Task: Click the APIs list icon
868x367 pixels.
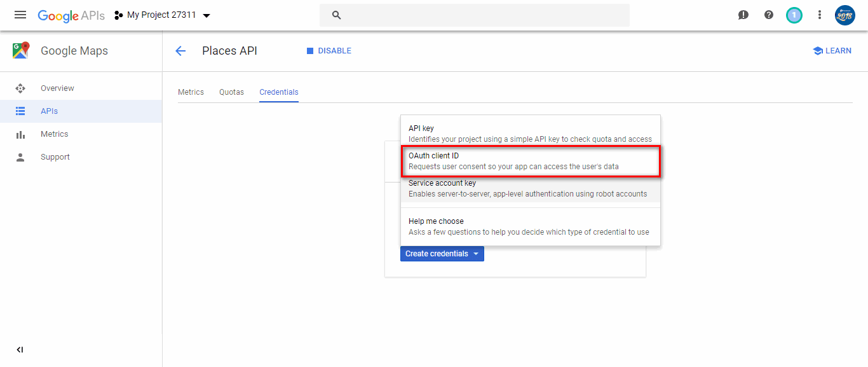Action: (20, 111)
